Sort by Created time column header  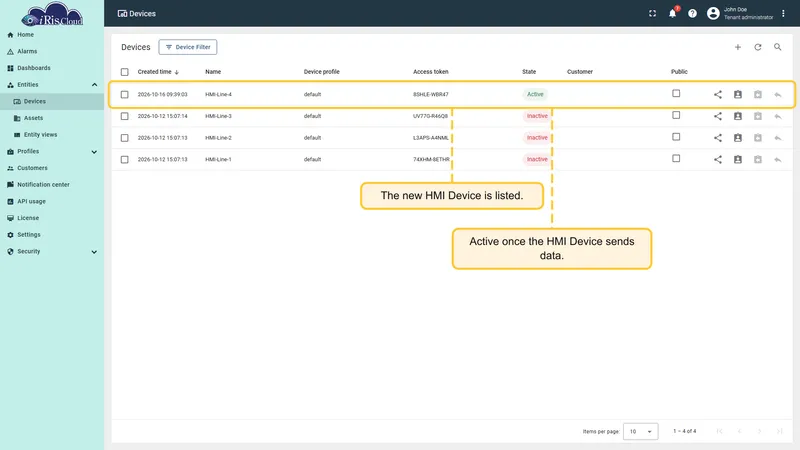tap(158, 72)
